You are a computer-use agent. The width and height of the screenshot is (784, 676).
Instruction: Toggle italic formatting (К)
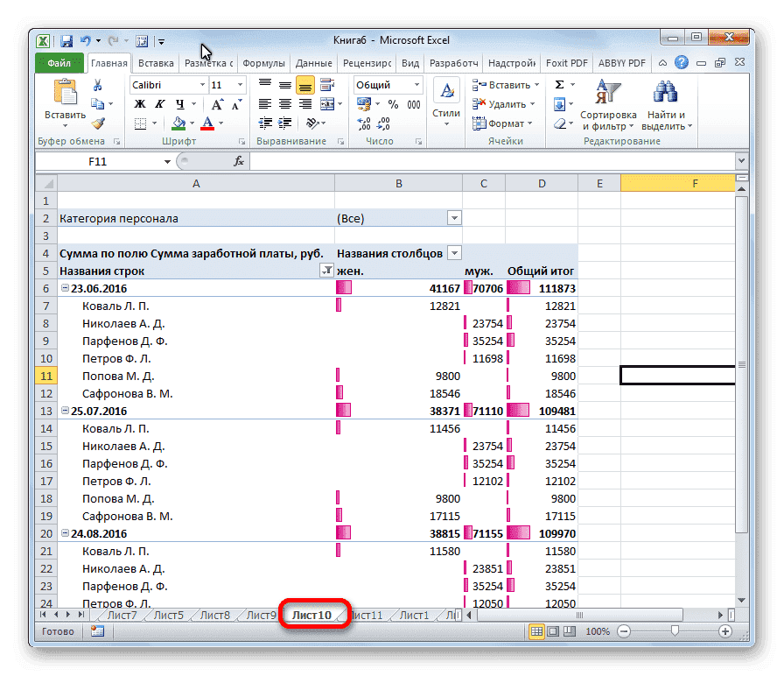159,102
